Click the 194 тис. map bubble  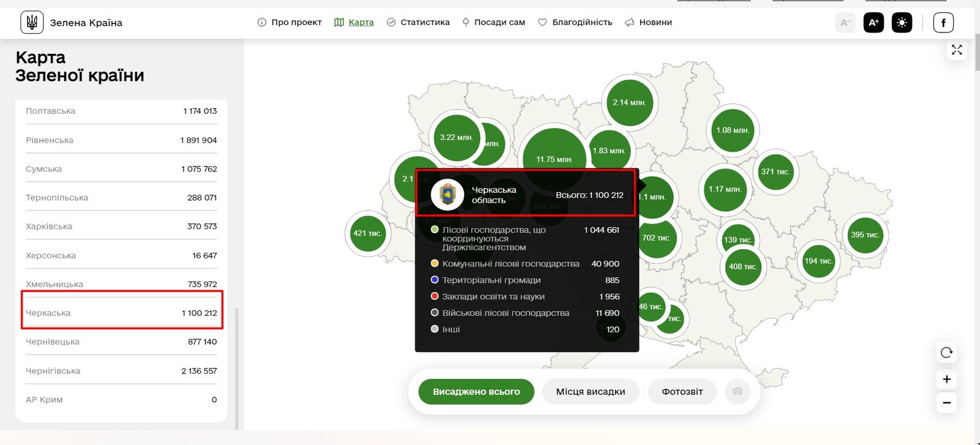point(818,261)
